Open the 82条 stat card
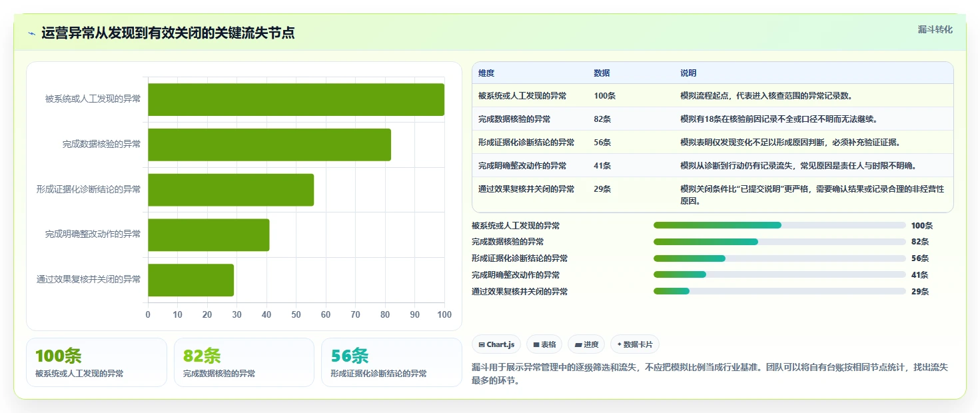The height and width of the screenshot is (413, 980). tap(244, 362)
